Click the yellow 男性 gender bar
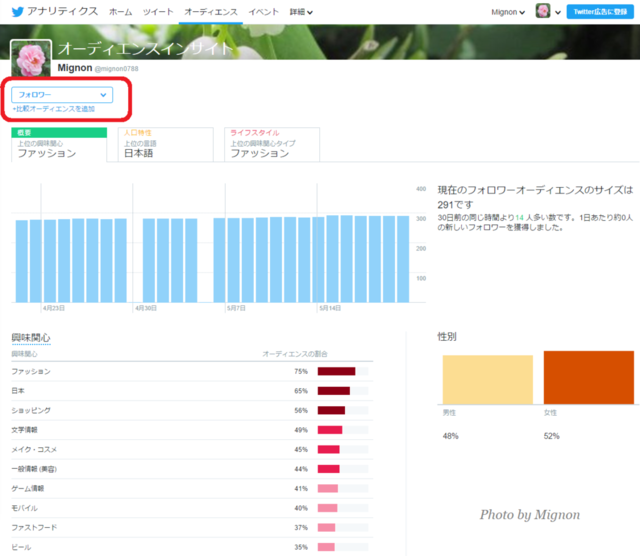Image resolution: width=640 pixels, height=556 pixels. pos(487,380)
